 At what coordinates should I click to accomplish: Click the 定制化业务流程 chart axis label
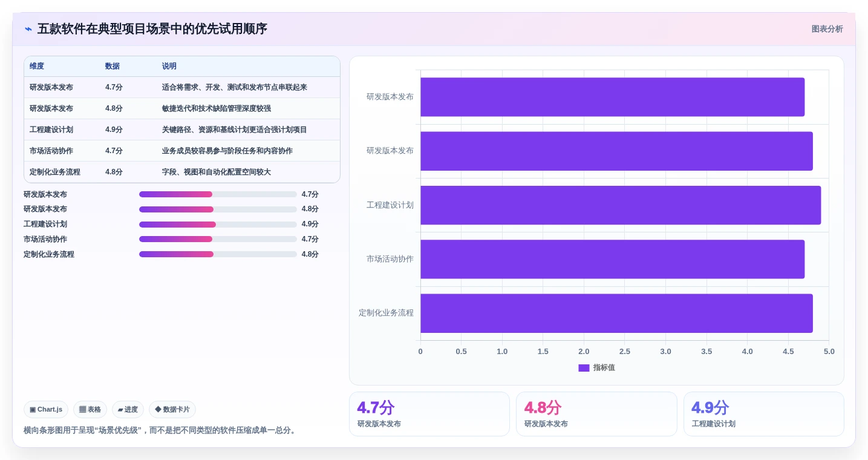387,313
